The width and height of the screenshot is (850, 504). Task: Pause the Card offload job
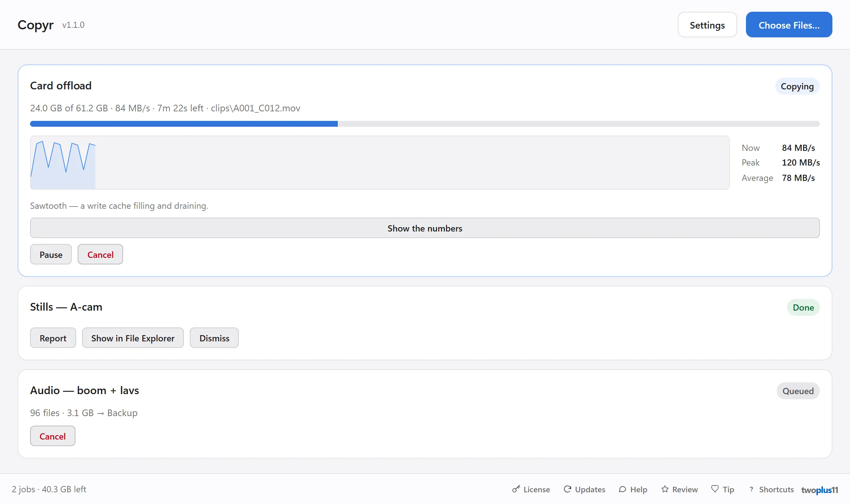click(x=51, y=254)
